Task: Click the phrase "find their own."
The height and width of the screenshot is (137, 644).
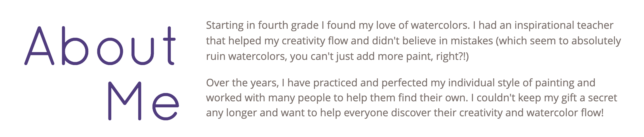Action: click(433, 98)
